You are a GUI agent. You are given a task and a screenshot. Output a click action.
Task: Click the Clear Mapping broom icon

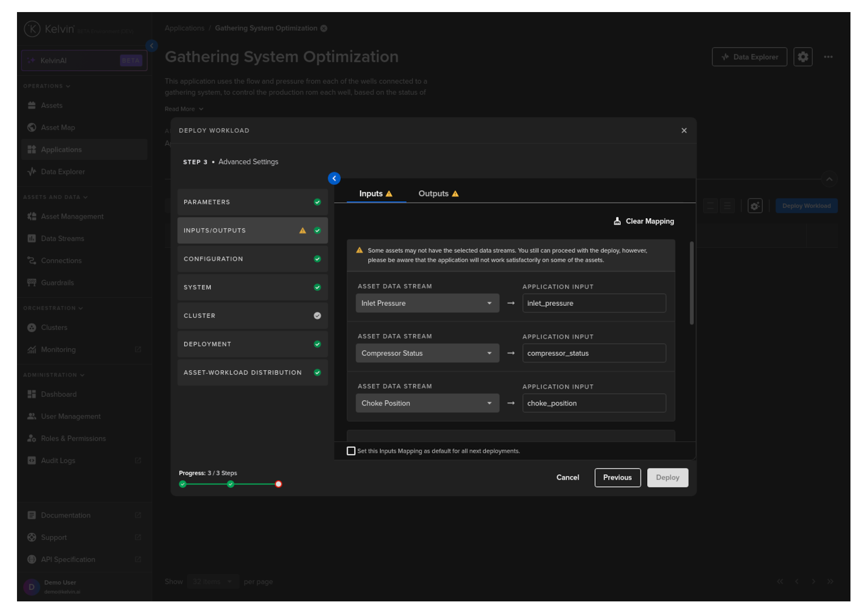click(617, 221)
